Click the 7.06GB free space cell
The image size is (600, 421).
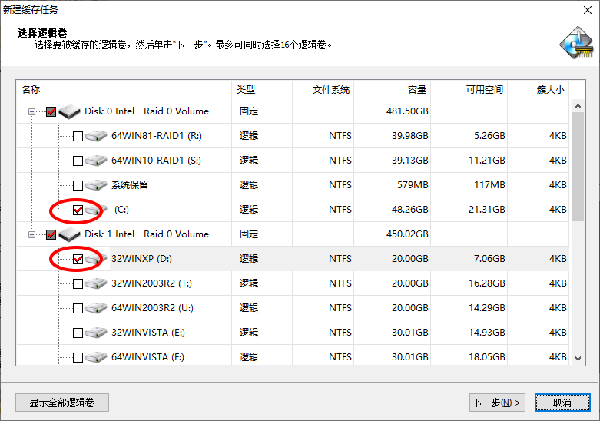pos(489,259)
